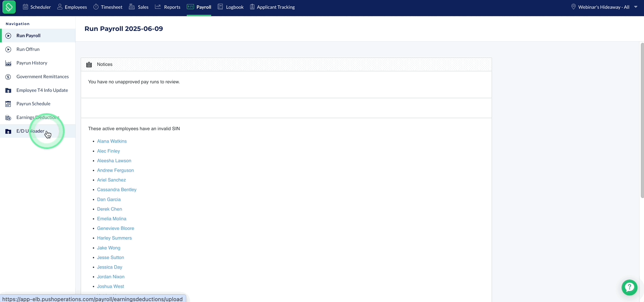Viewport: 644px width, 302px height.
Task: Open Joshua West employee link
Action: click(110, 286)
